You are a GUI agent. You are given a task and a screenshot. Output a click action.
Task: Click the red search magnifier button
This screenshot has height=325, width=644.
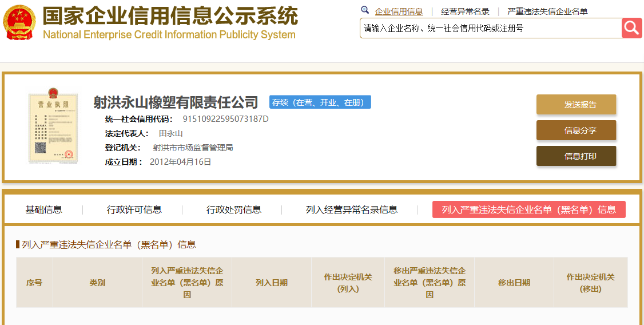pos(631,28)
